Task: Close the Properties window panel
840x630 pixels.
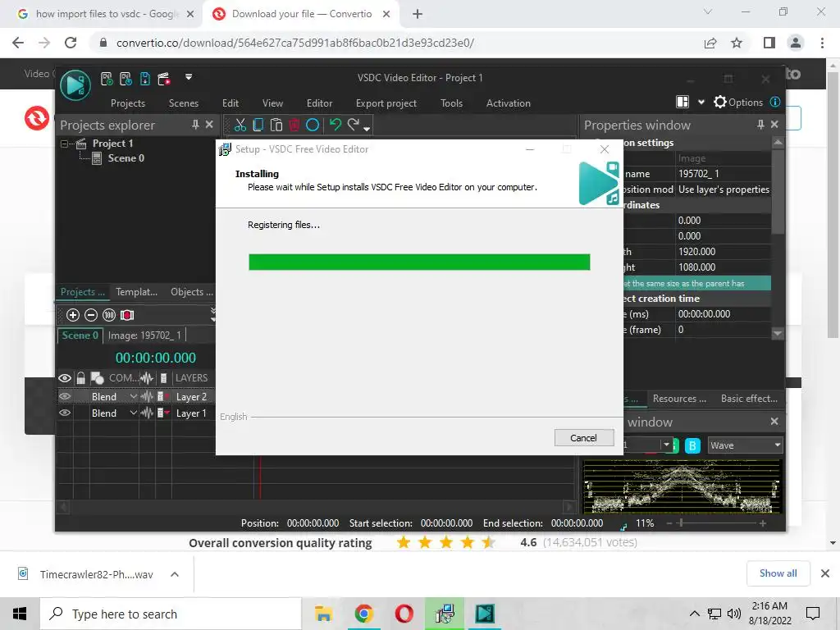Action: pyautogui.click(x=774, y=125)
